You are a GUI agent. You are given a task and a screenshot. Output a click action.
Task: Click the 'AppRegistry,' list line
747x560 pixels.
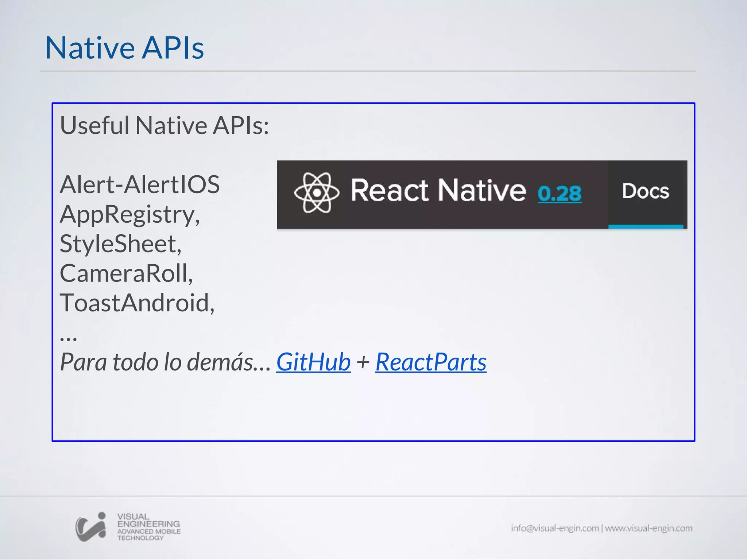click(x=130, y=214)
